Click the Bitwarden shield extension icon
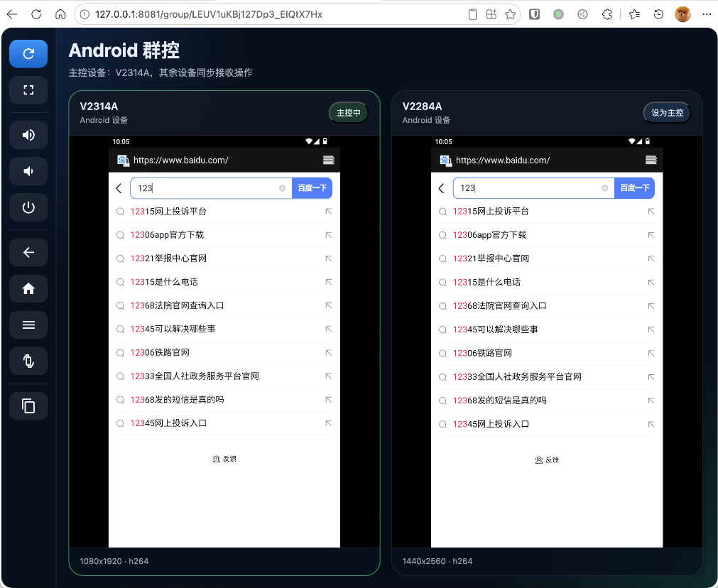 click(x=534, y=14)
